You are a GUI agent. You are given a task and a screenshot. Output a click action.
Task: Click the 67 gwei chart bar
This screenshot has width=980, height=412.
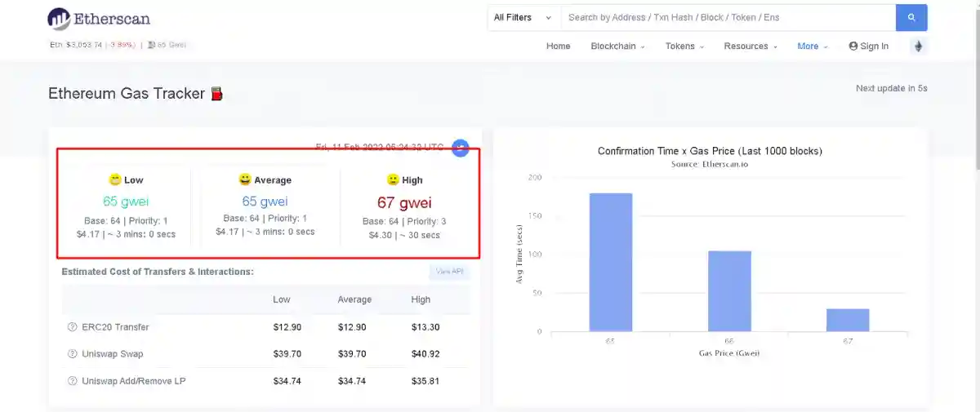click(848, 320)
